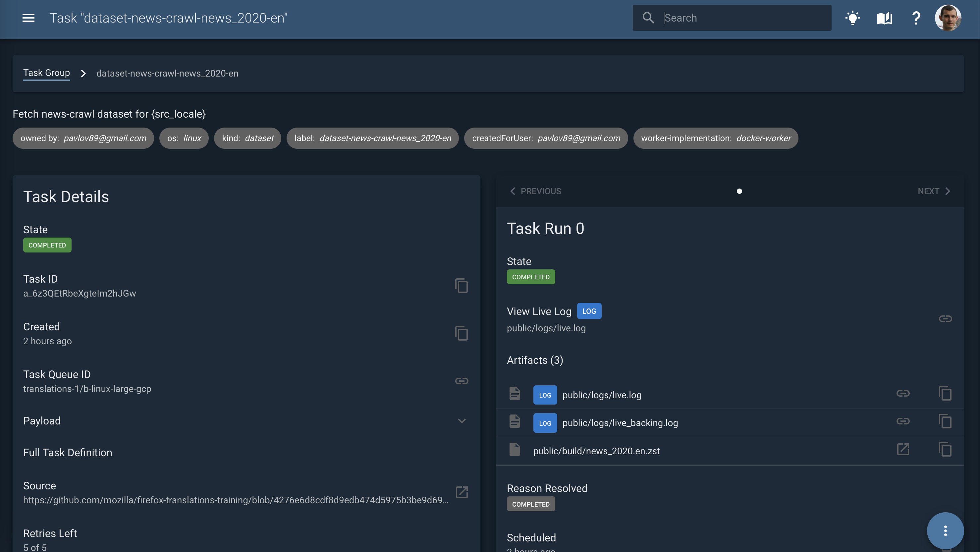Open the documentation book icon

(x=885, y=18)
